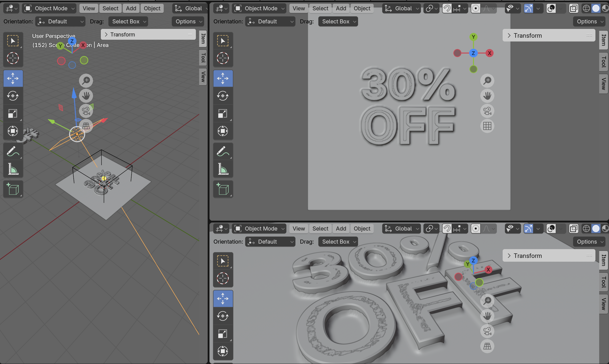Screen dimensions: 609x364
Task: Open View menu in bottom-right viewport
Action: 298,229
